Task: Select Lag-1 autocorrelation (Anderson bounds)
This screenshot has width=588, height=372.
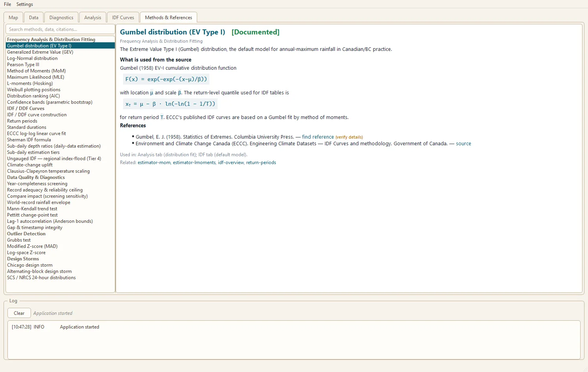Action: pos(60,221)
